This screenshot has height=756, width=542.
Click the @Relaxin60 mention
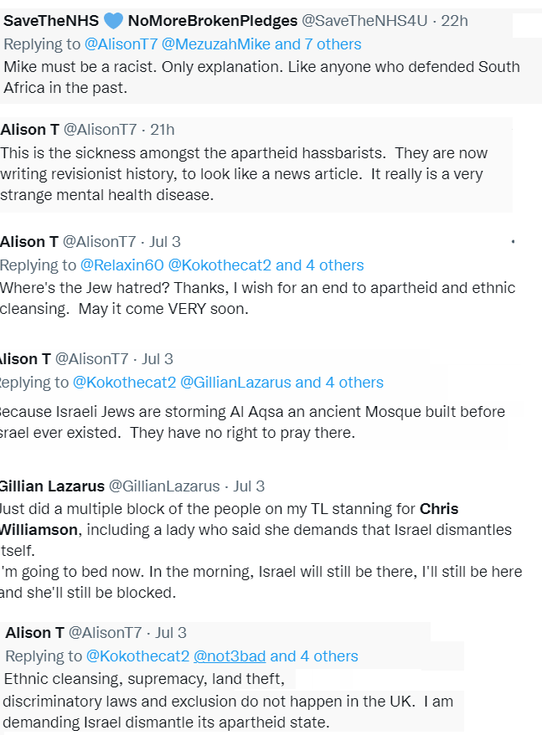pos(121,265)
